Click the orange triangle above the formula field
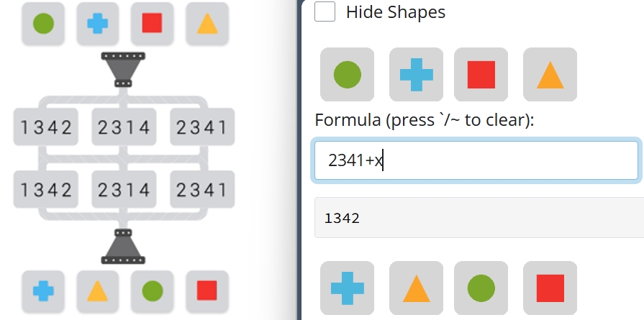 [x=550, y=75]
